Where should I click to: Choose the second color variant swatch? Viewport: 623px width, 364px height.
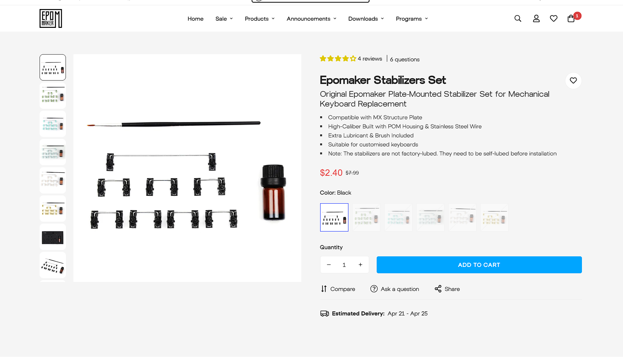pyautogui.click(x=366, y=218)
